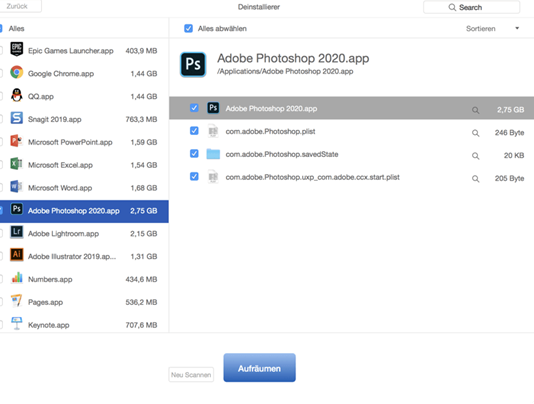Toggle the Alles abwählen checkbox
534x404 pixels.
[188, 28]
